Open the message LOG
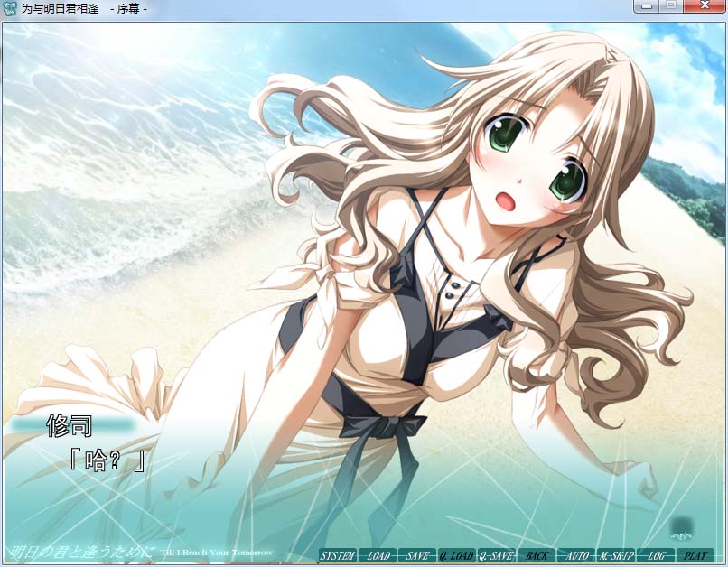The width and height of the screenshot is (728, 567). (x=656, y=555)
